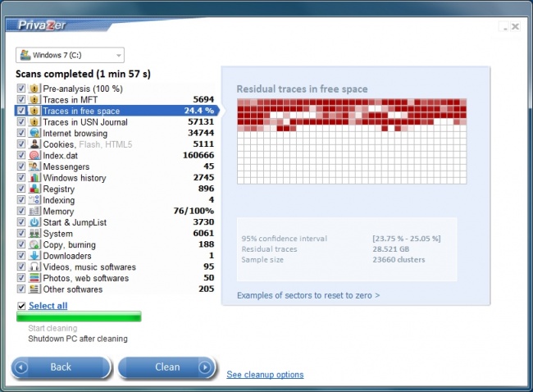Open the See cleanup options link
533x392 pixels.
(265, 375)
